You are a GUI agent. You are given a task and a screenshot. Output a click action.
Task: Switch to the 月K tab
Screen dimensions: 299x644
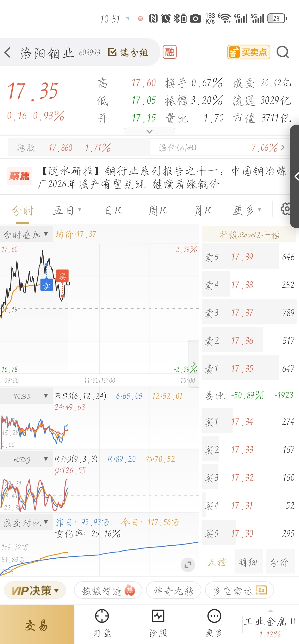pos(203,211)
